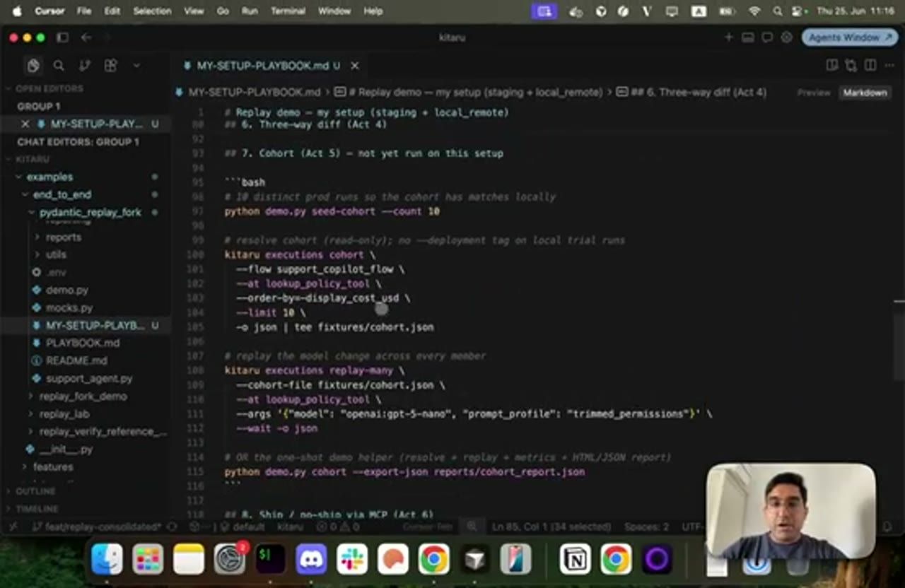
Task: Open PLAYBOOK.md in the file tree
Action: pos(82,343)
